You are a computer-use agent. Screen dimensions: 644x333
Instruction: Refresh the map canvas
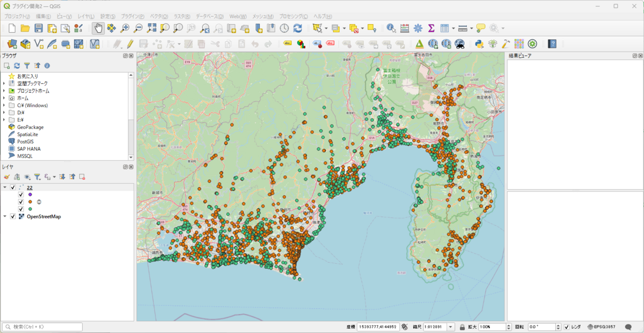(x=297, y=28)
